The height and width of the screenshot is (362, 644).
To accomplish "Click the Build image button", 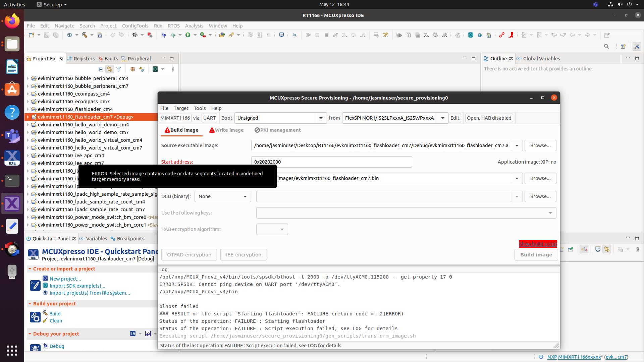I will pyautogui.click(x=536, y=255).
